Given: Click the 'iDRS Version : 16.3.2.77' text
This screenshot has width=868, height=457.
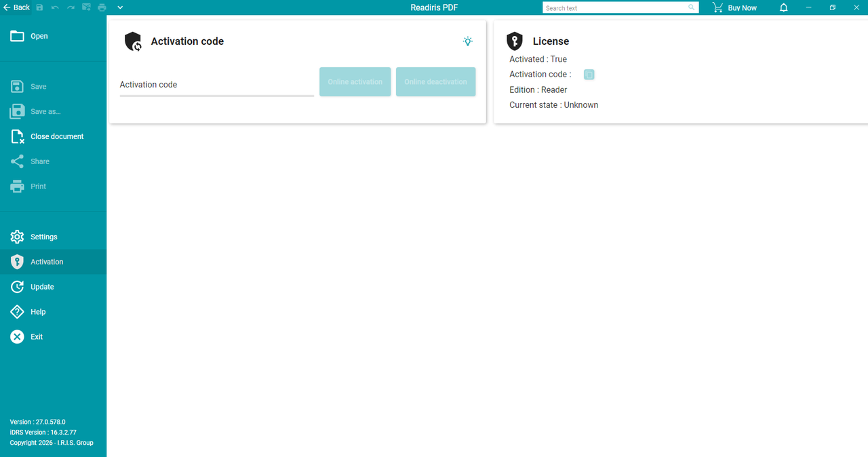Looking at the screenshot, I should click(x=43, y=432).
